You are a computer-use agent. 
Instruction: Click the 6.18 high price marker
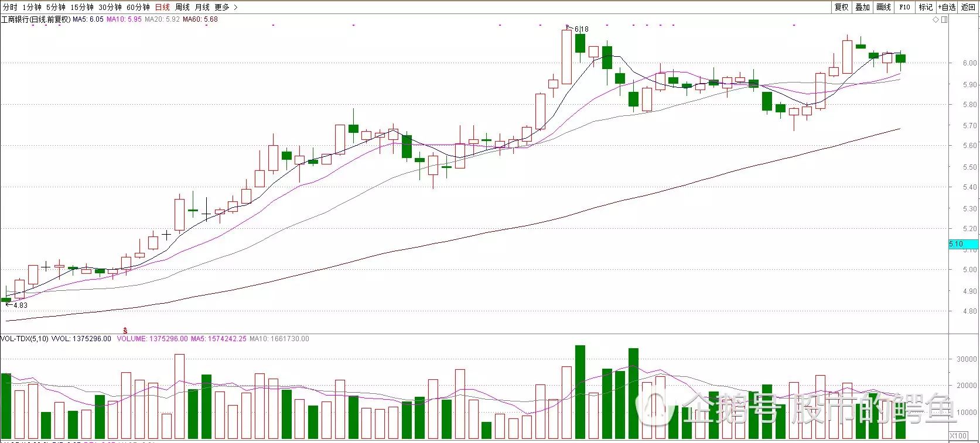click(x=581, y=29)
